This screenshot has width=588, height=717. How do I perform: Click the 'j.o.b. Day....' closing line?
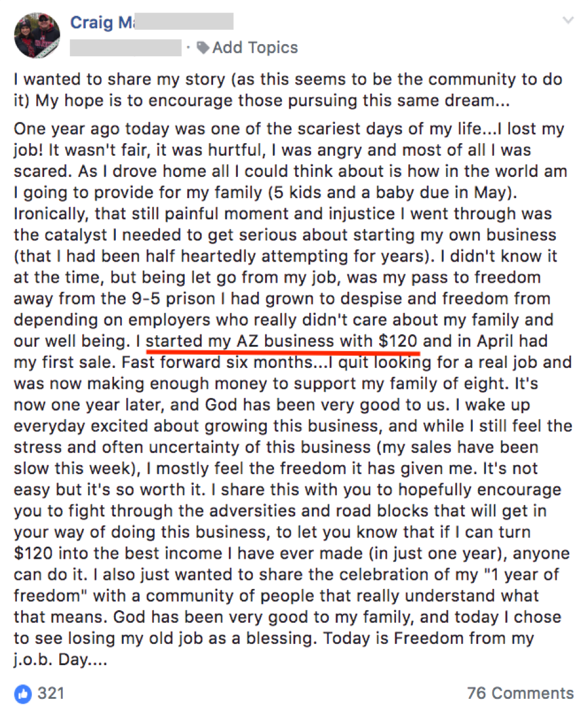60,660
